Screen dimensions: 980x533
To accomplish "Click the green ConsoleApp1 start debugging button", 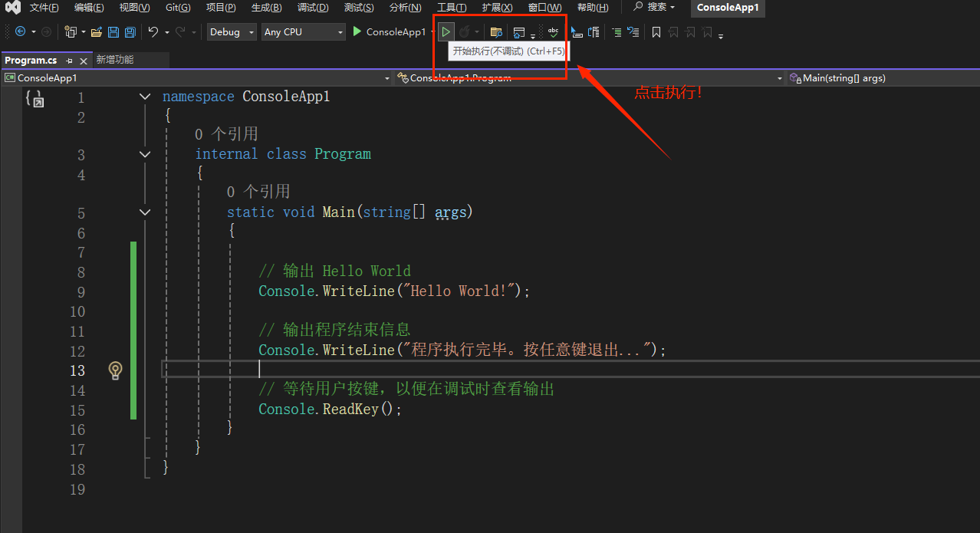I will pyautogui.click(x=389, y=32).
